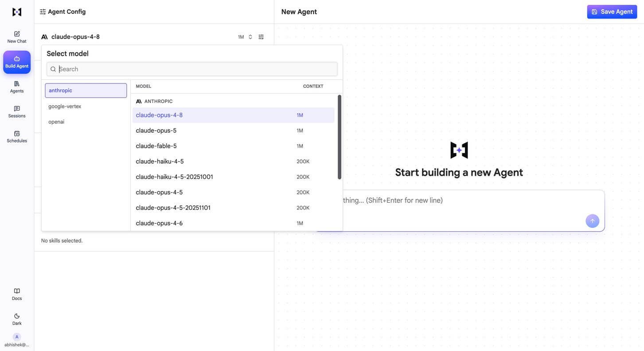
Task: Click the Anthropic logo beside claude-opus-4-8 header
Action: click(44, 37)
